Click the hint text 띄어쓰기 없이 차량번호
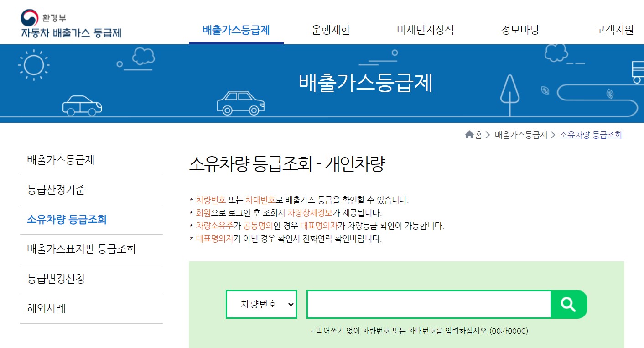This screenshot has height=348, width=644. (419, 331)
